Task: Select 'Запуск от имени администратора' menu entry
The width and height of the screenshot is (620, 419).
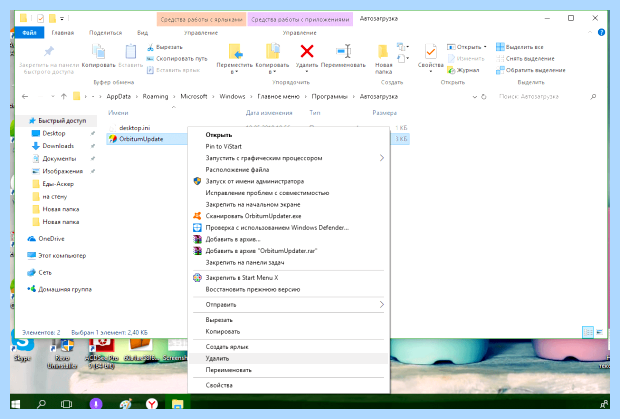Action: (x=289, y=181)
